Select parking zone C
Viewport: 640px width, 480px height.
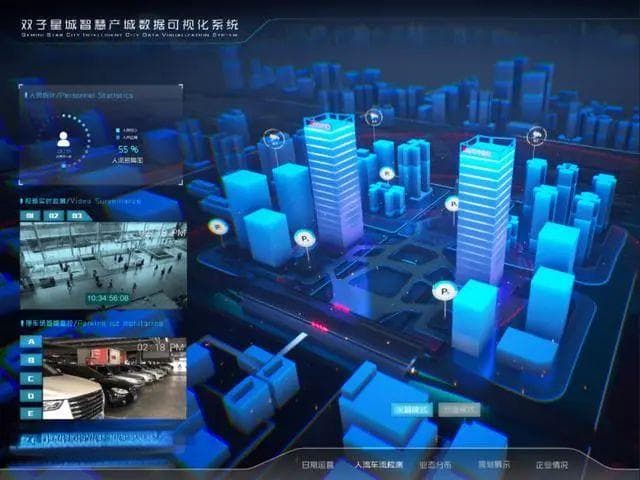coord(31,378)
